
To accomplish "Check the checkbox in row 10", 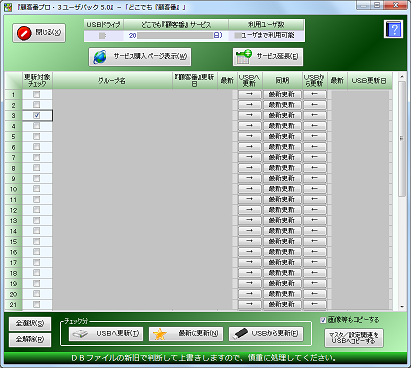I will point(37,189).
